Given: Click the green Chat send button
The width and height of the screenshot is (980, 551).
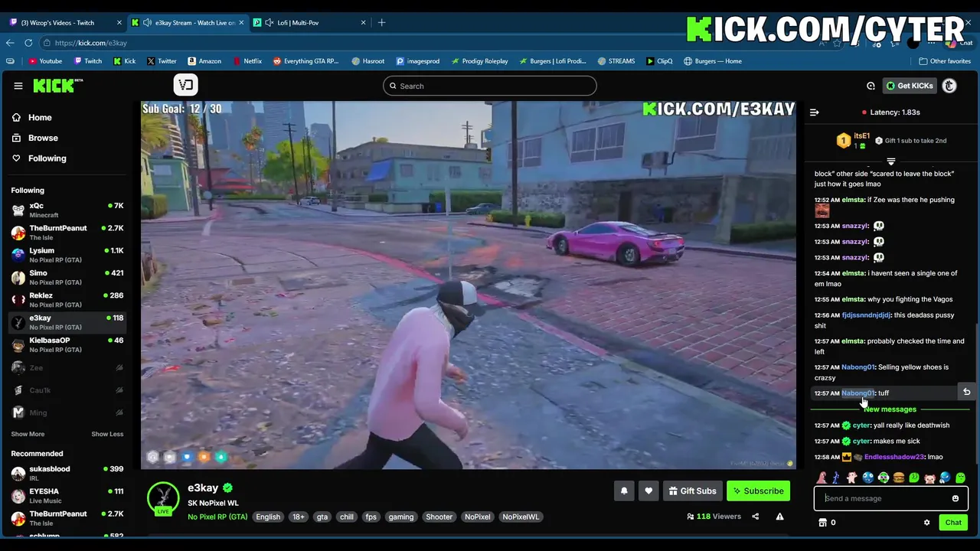Looking at the screenshot, I should (x=953, y=523).
